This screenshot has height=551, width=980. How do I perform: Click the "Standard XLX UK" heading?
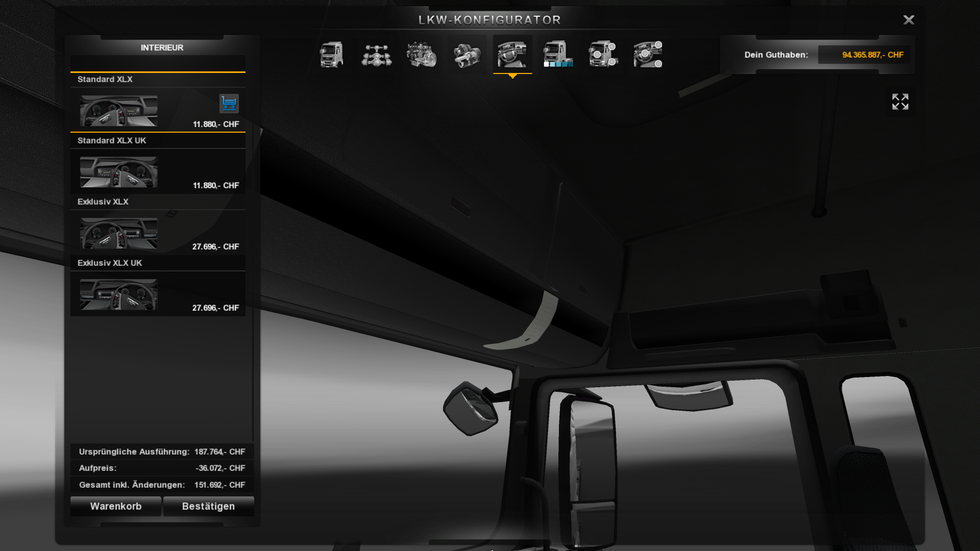(x=112, y=140)
